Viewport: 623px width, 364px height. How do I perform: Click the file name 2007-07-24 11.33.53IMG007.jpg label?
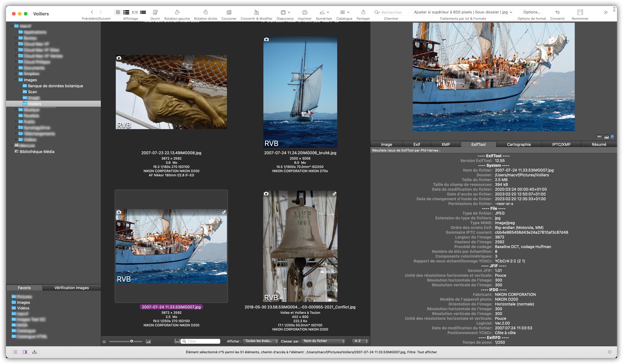click(171, 307)
